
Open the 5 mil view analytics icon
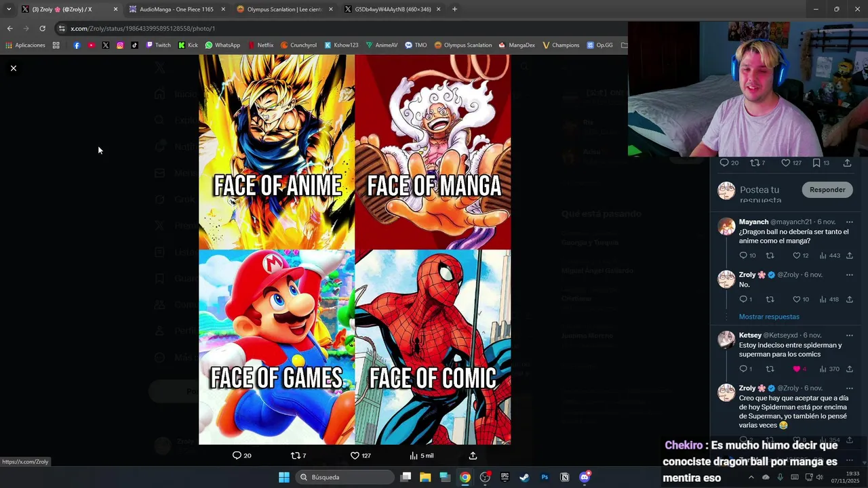(x=414, y=455)
